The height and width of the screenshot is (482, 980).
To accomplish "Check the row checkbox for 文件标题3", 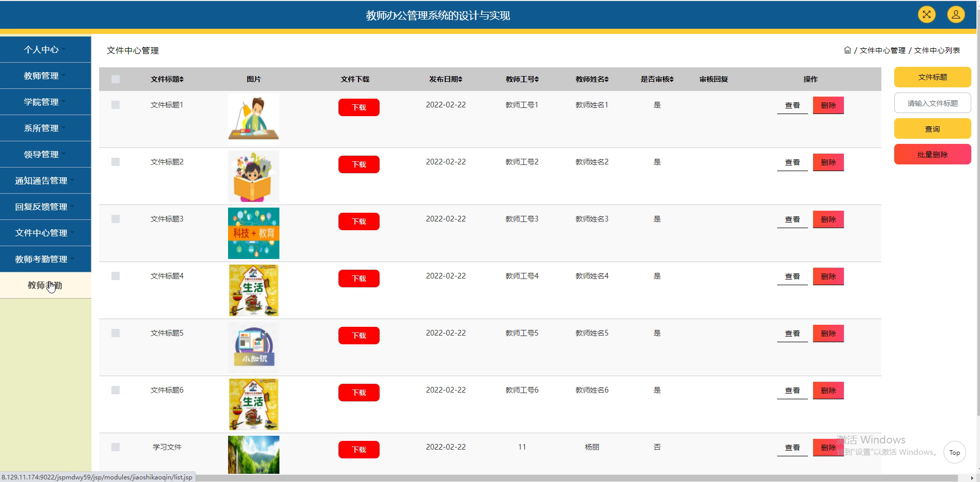I will pyautogui.click(x=116, y=219).
